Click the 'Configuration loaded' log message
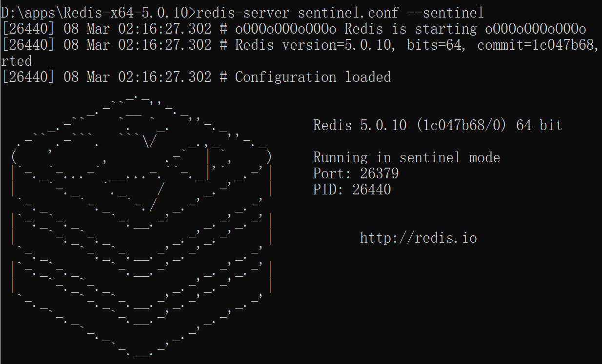The width and height of the screenshot is (602, 364). tap(313, 77)
